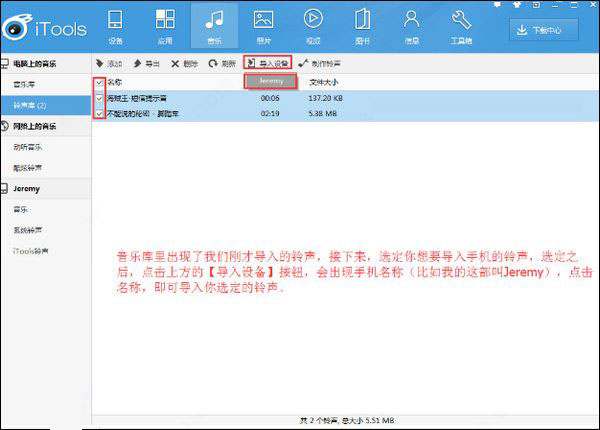Switch to the 音乐 (Music) section
Image resolution: width=600 pixels, height=430 pixels.
point(214,26)
